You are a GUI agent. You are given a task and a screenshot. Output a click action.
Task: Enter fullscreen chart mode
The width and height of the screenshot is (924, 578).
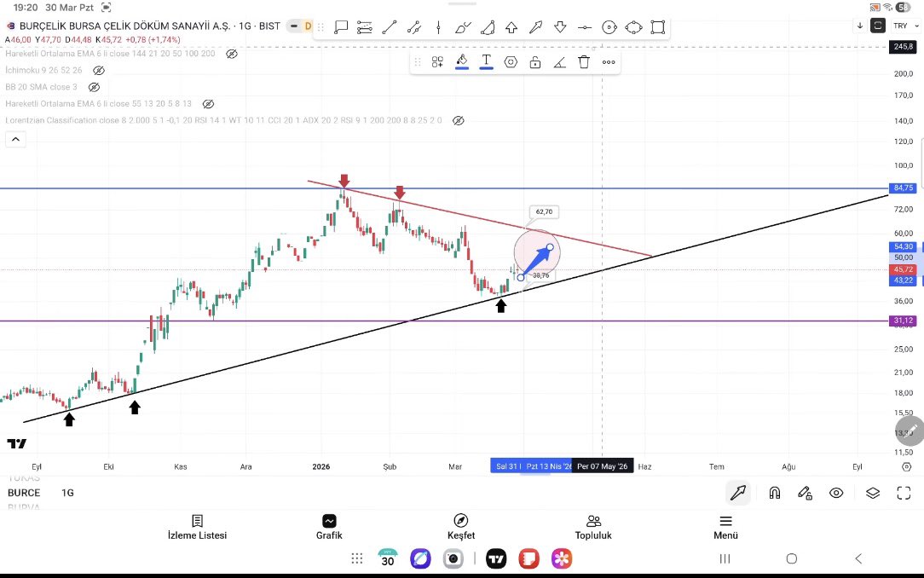(x=904, y=493)
